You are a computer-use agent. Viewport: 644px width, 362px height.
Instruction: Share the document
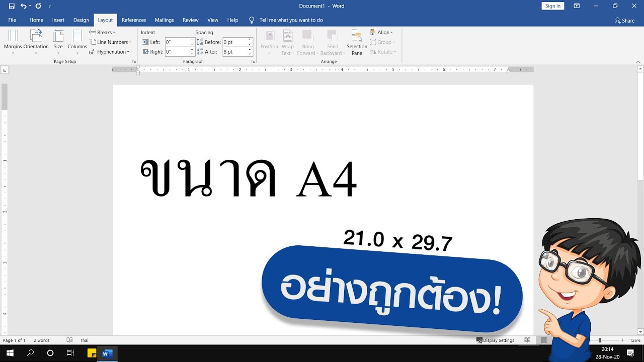coord(624,21)
